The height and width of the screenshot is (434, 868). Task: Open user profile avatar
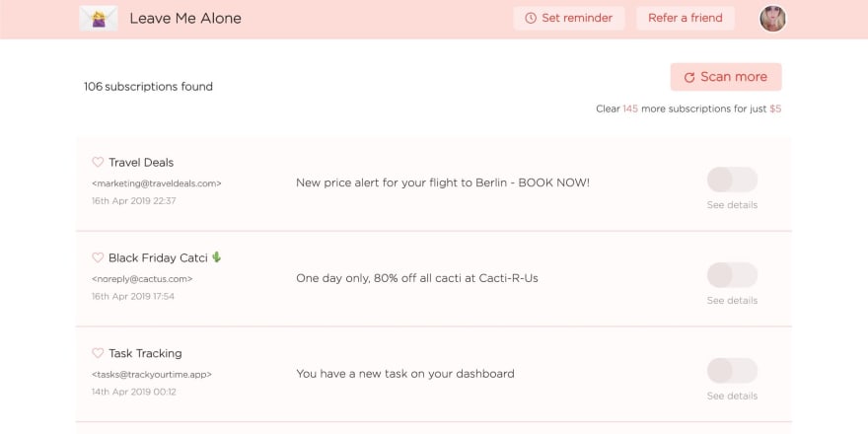pos(772,19)
